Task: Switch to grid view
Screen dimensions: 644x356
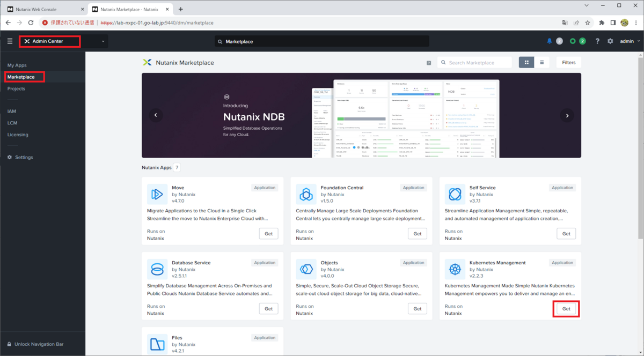Action: tap(526, 63)
